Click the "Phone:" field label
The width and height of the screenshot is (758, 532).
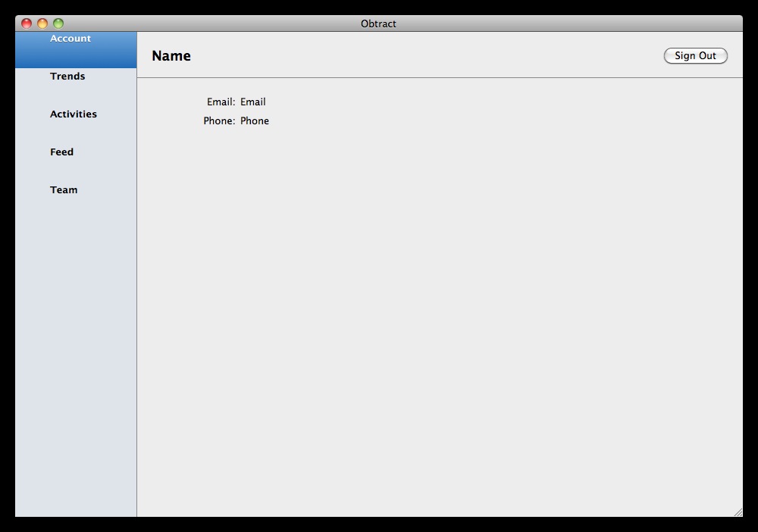click(x=219, y=120)
